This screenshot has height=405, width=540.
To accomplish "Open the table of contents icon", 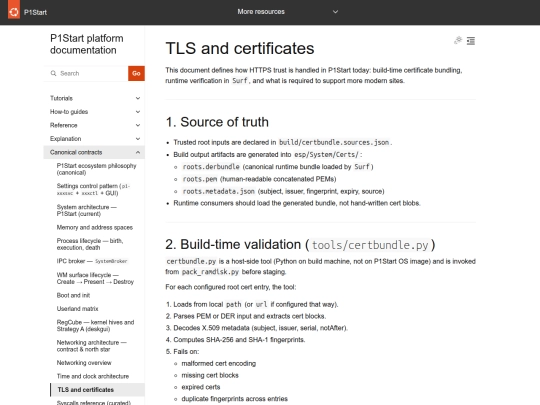I will point(471,41).
